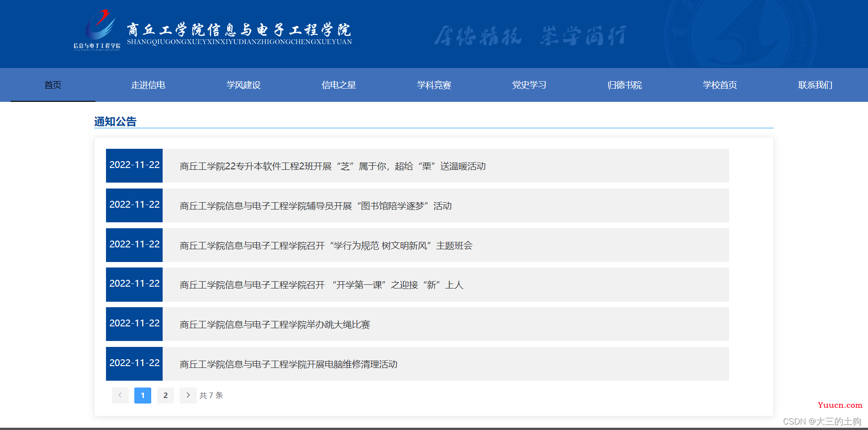Visit the 党史学习 page
The width and height of the screenshot is (868, 430).
pyautogui.click(x=529, y=85)
